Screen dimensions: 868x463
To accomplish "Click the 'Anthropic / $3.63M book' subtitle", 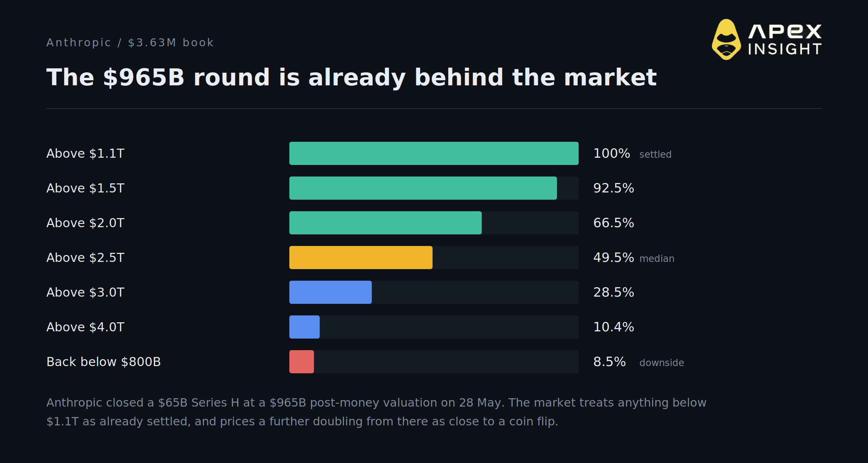I will point(130,43).
